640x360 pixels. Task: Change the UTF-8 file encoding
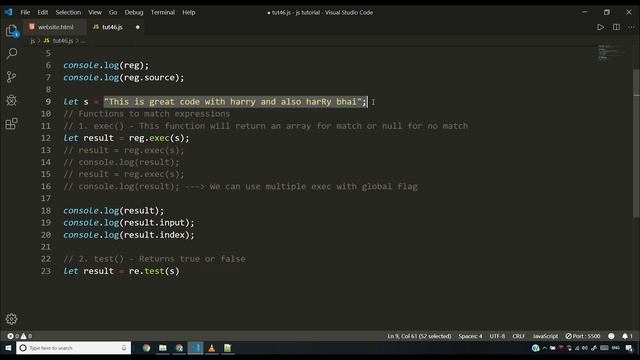(x=497, y=336)
